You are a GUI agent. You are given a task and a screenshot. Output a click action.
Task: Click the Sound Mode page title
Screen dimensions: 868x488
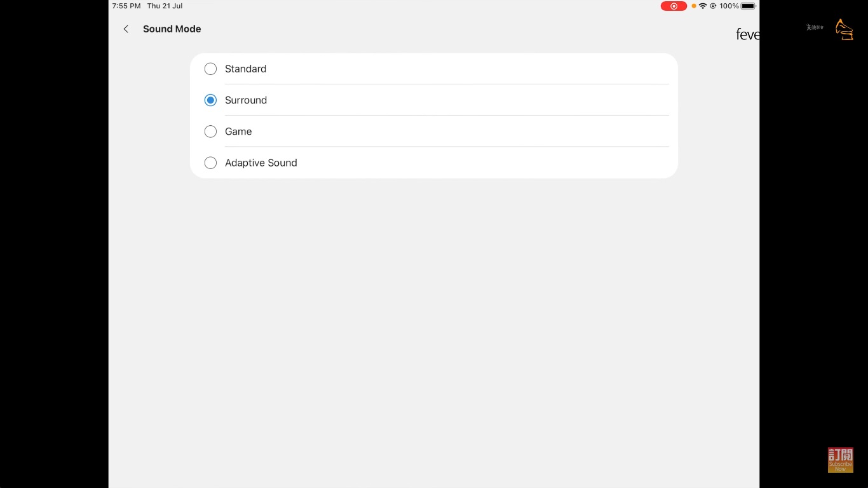172,29
